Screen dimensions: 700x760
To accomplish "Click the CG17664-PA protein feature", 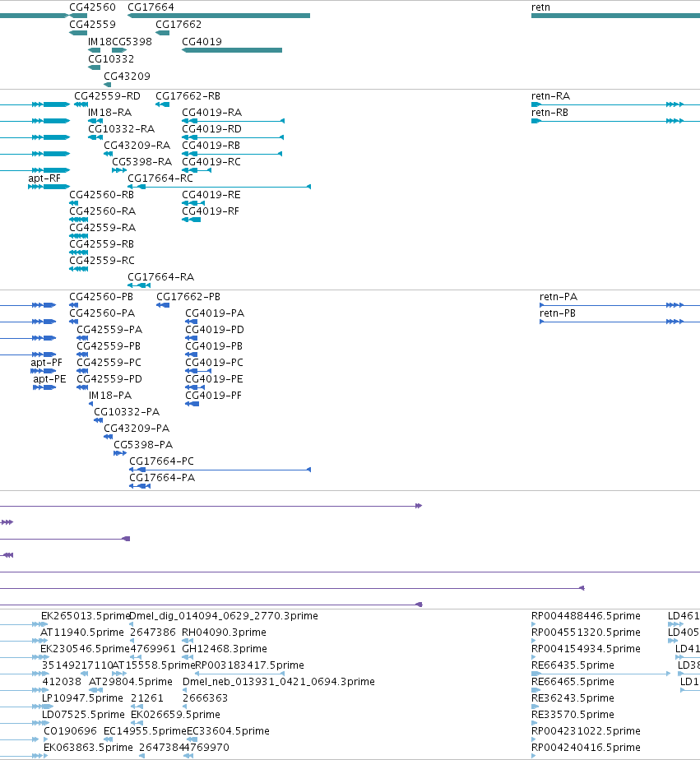I will coord(140,486).
